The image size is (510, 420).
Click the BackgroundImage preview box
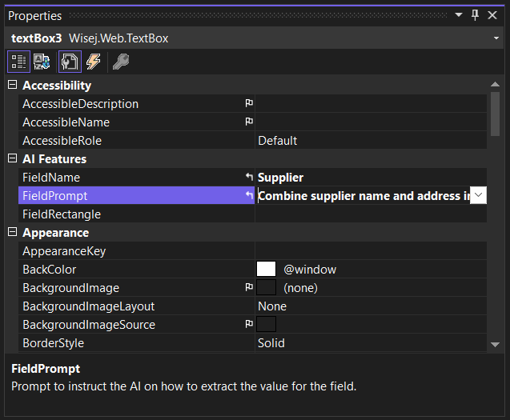click(x=266, y=287)
